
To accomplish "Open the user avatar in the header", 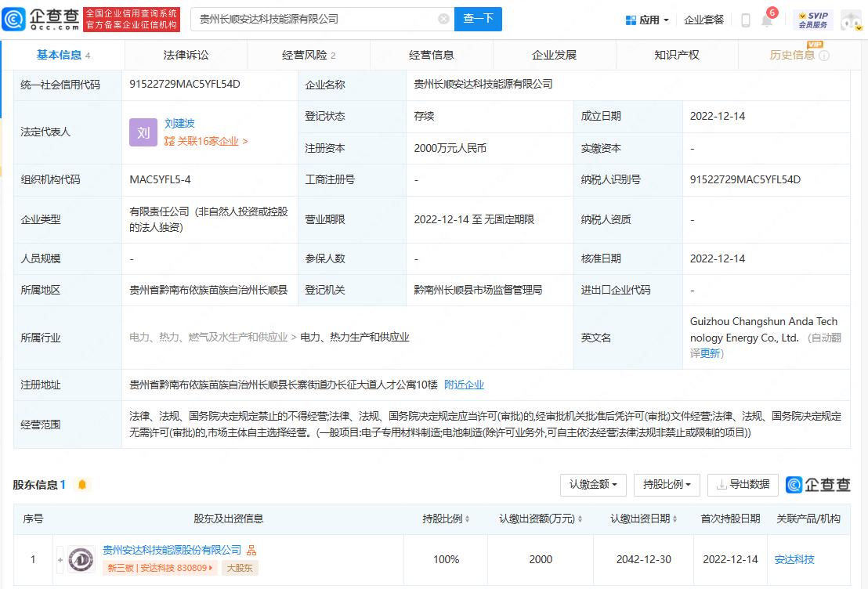I will (x=851, y=20).
